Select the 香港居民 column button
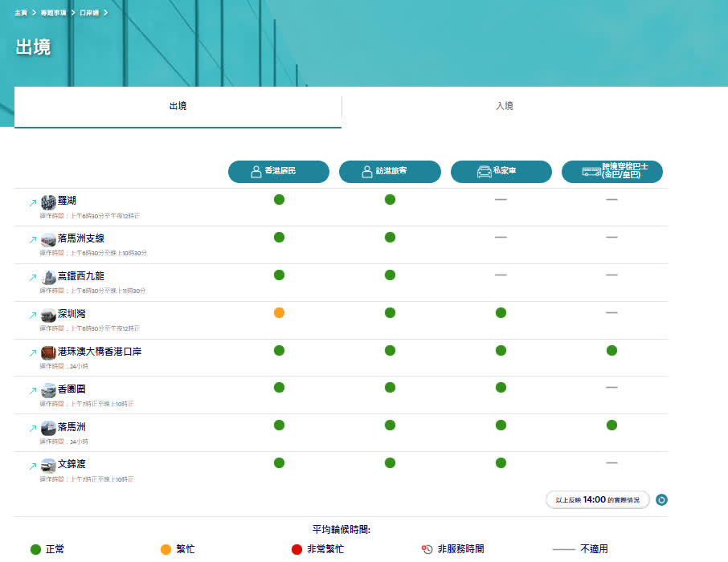The image size is (728, 562). click(279, 172)
